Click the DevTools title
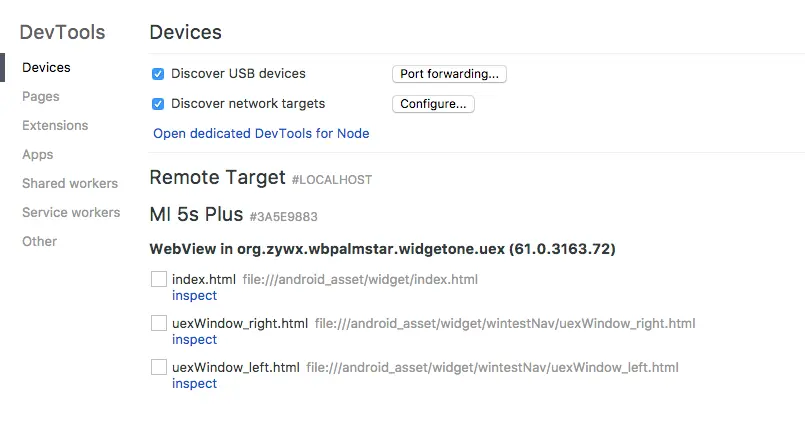 tap(63, 32)
